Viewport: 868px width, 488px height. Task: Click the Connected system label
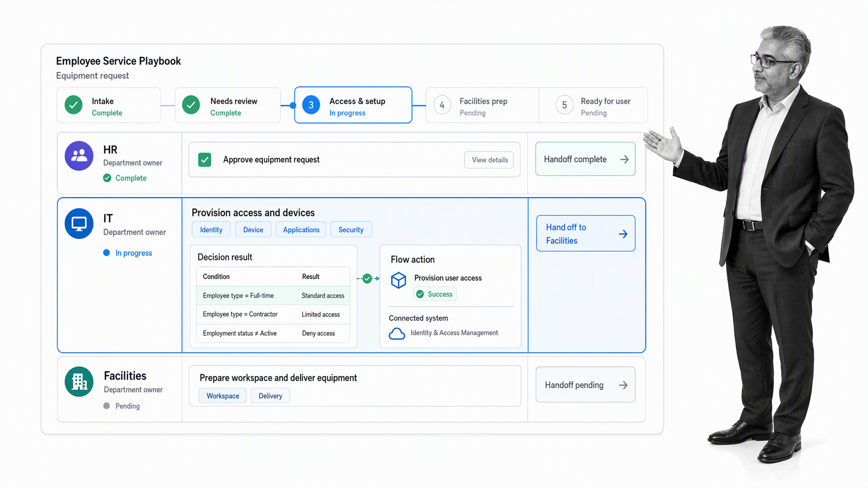pyautogui.click(x=418, y=318)
